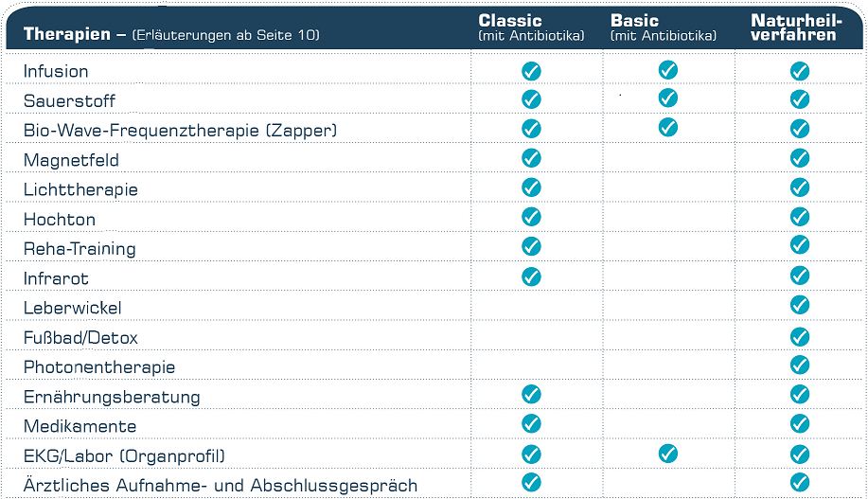The image size is (868, 499).
Task: Click the Ernährungsberatung row label
Action: click(x=112, y=397)
